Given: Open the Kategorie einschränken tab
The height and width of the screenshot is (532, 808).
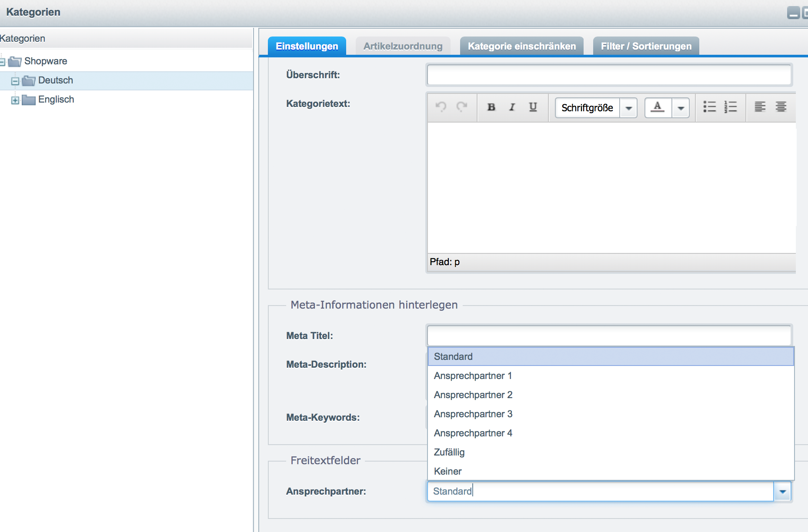Looking at the screenshot, I should click(522, 46).
